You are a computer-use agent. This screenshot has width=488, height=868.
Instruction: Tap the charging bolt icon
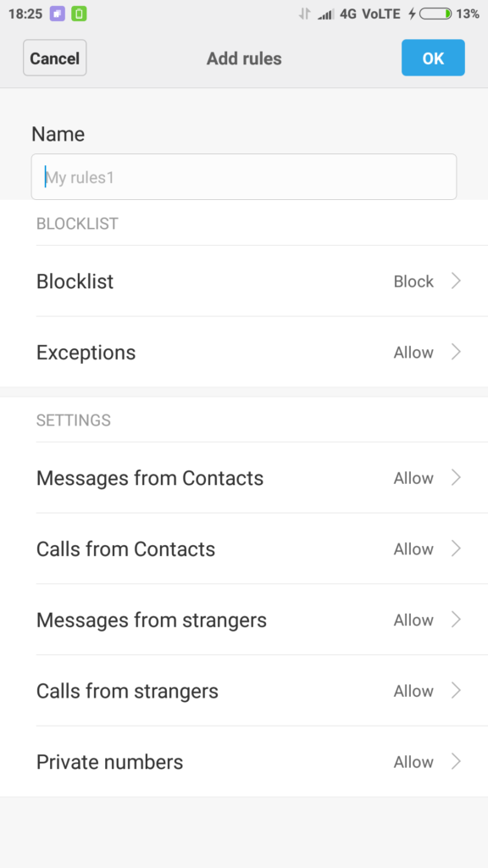point(412,14)
